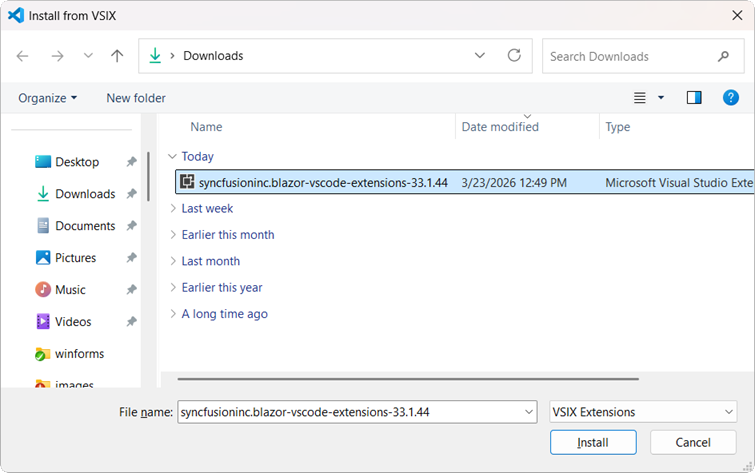Sort by the Type column
This screenshot has width=755, height=473.
618,127
